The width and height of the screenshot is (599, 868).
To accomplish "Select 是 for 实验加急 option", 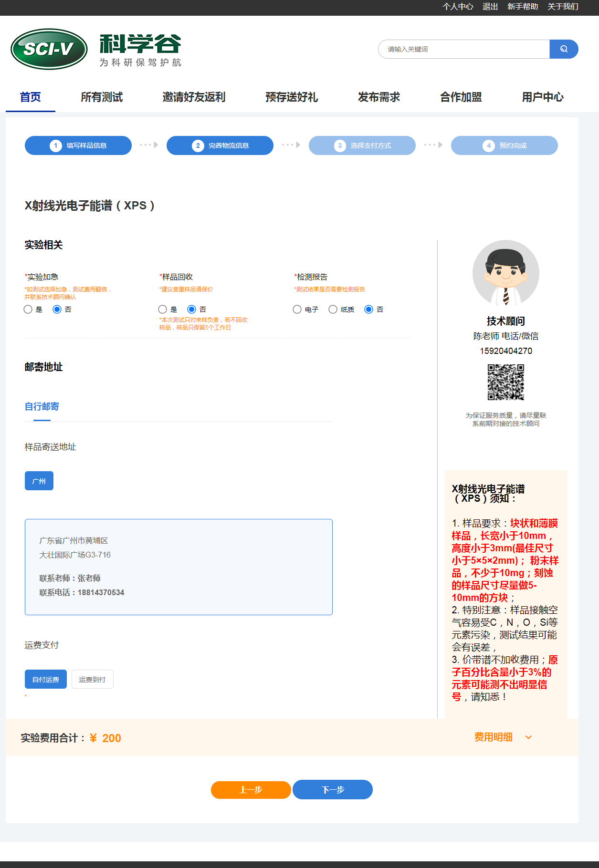I will pyautogui.click(x=28, y=310).
